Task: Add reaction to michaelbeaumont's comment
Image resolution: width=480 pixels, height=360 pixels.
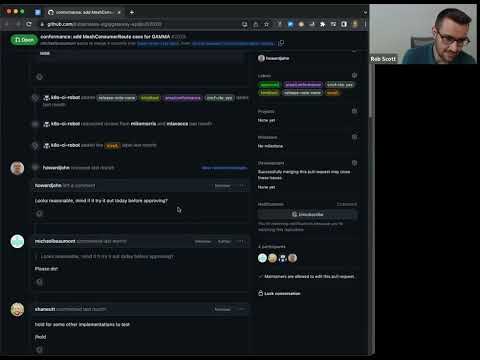Action: 39,282
